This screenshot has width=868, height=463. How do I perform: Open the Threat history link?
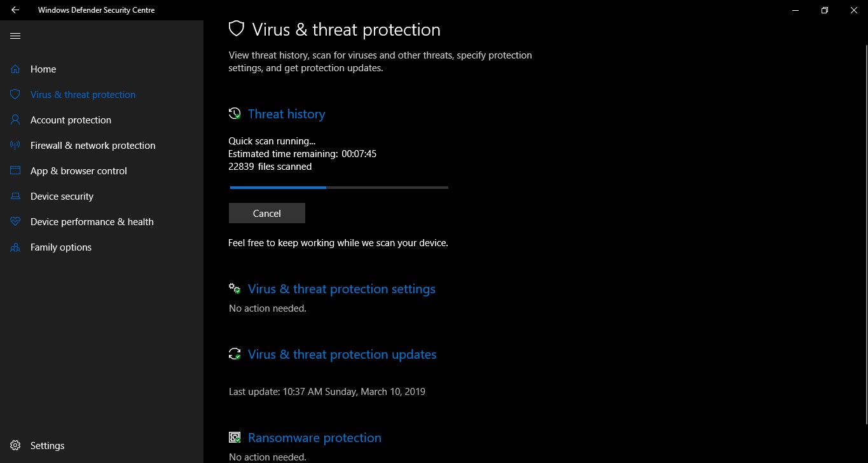coord(286,114)
